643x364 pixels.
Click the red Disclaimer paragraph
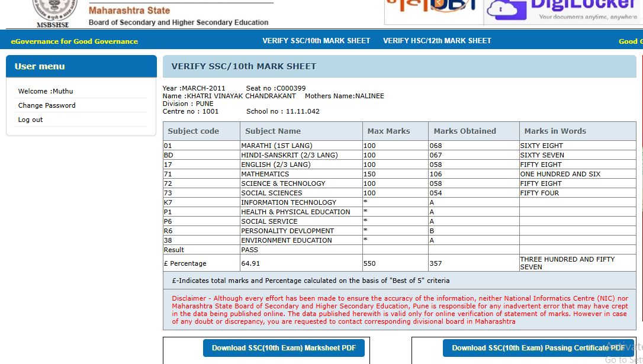pos(399,310)
